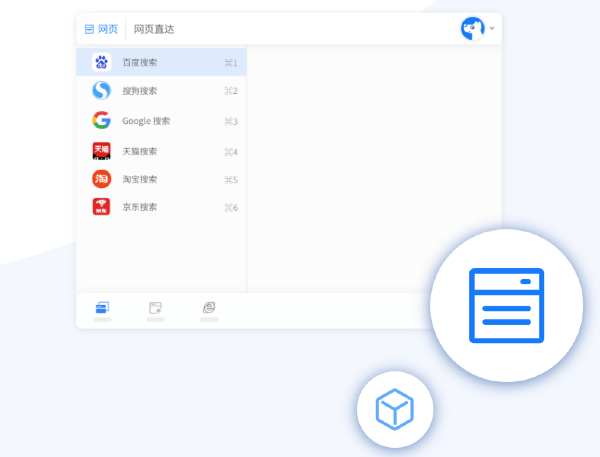Click the blue cube icon in circle
The image size is (600, 457).
click(394, 409)
